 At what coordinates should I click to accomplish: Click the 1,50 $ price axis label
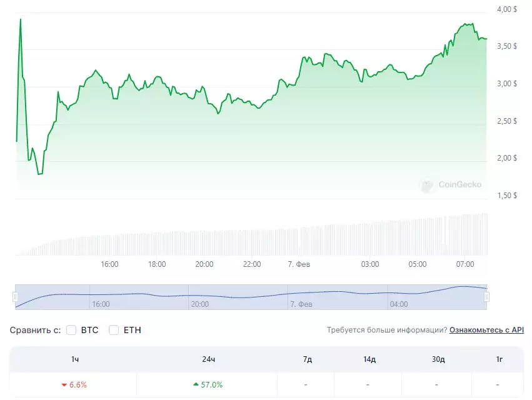coord(507,195)
